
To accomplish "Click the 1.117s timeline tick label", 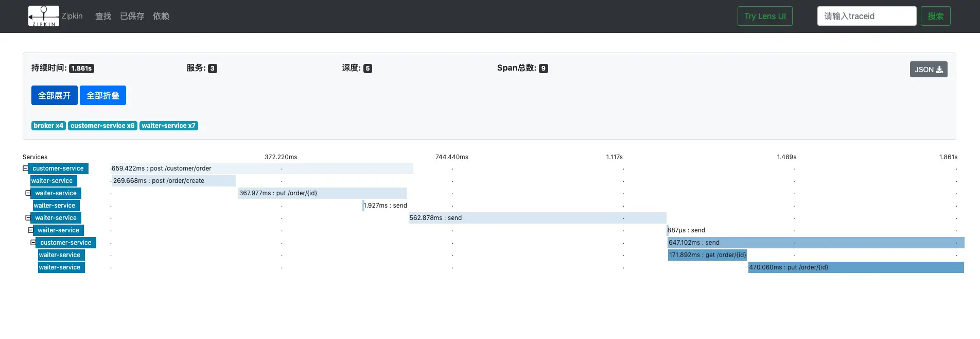I will point(615,157).
